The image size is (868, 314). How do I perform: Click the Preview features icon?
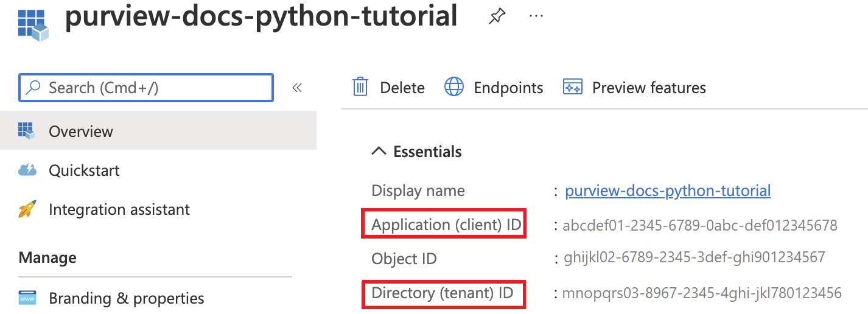click(573, 87)
